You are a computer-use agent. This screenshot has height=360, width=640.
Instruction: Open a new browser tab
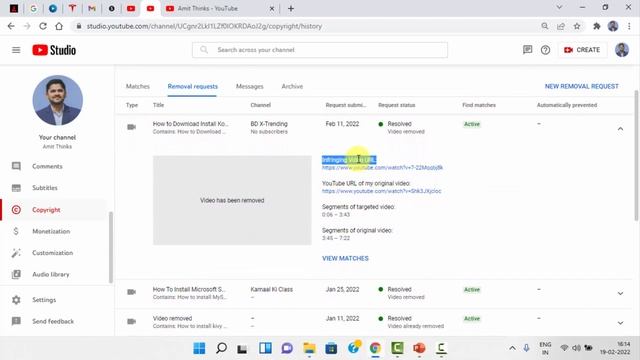291,8
